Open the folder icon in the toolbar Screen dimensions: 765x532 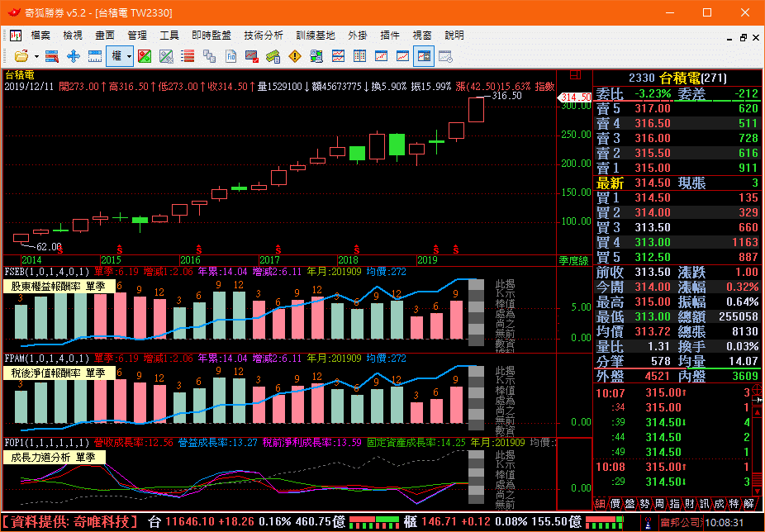(21, 56)
